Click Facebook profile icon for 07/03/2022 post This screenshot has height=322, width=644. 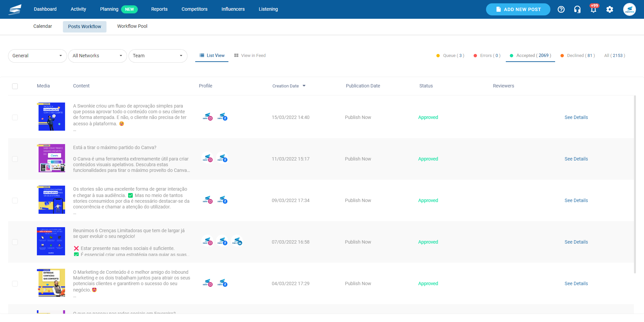coord(222,241)
